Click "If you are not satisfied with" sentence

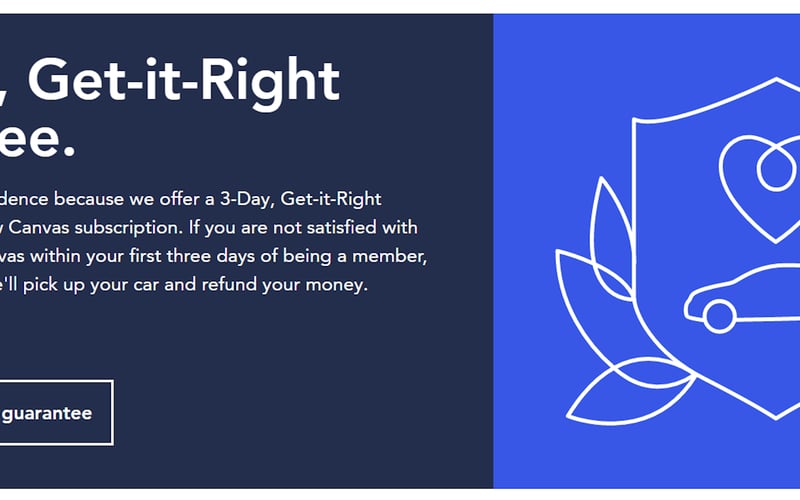coord(303,227)
